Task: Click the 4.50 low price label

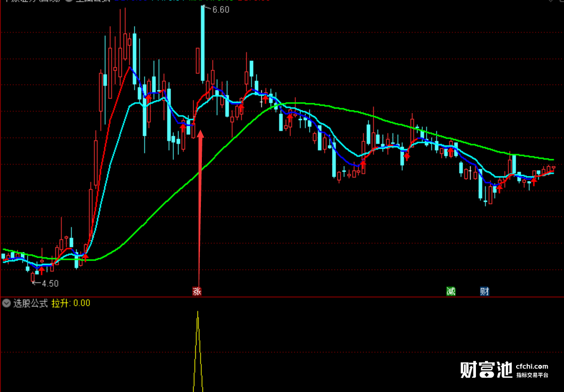Action: click(50, 283)
